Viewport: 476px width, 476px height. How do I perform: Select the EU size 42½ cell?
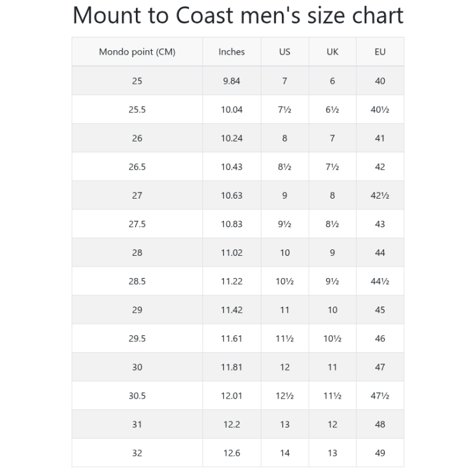[380, 195]
